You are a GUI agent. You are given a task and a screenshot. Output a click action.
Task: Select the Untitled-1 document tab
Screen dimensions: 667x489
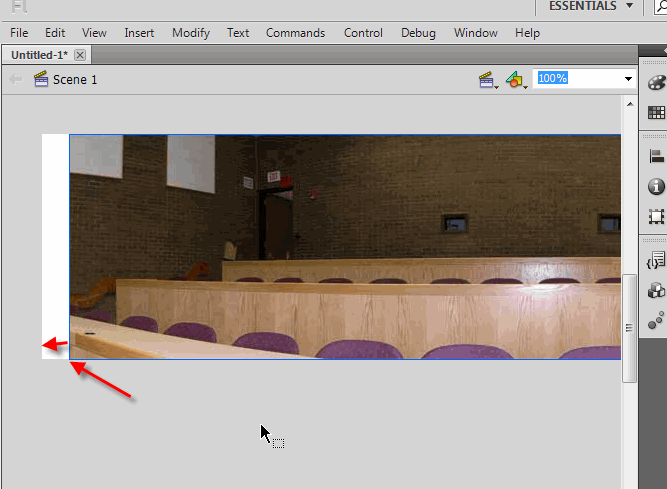[38, 54]
